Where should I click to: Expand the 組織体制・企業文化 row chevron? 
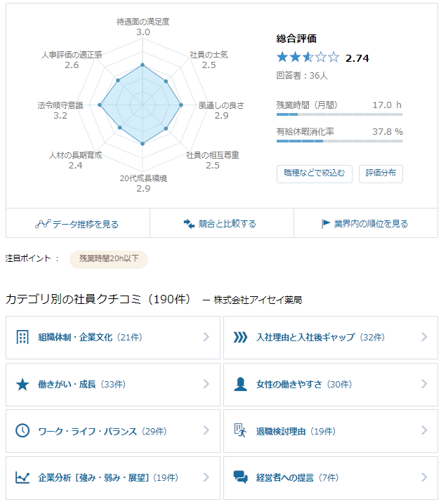coord(206,337)
